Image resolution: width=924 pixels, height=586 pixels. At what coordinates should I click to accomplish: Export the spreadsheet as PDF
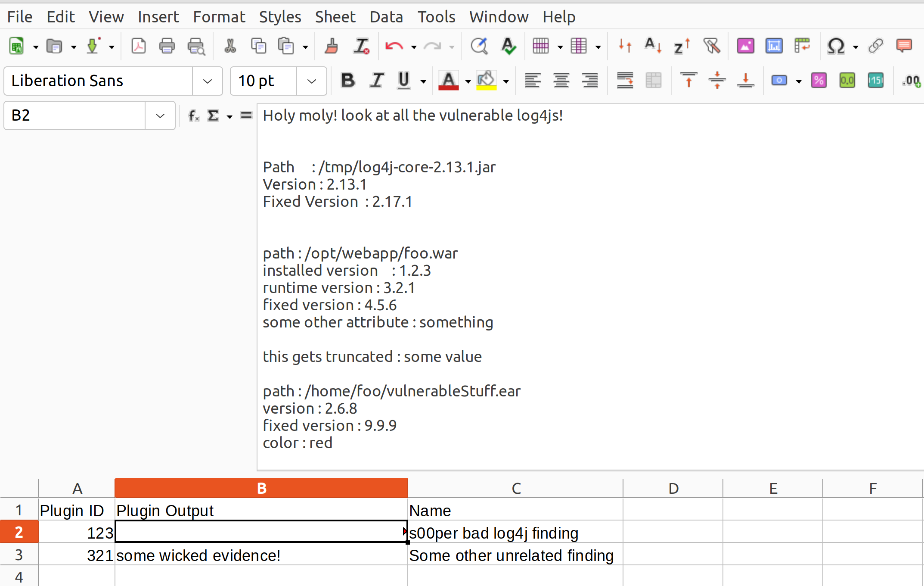139,46
